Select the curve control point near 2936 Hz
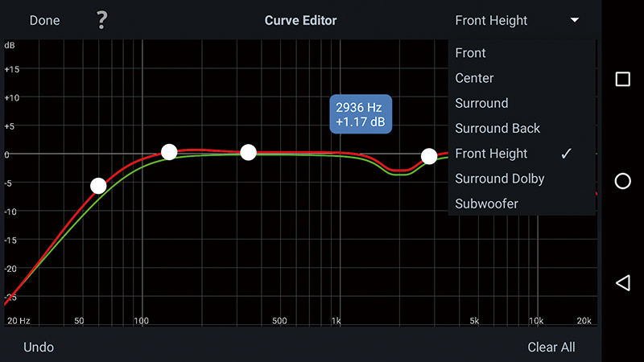Image resolution: width=644 pixels, height=362 pixels. [429, 156]
